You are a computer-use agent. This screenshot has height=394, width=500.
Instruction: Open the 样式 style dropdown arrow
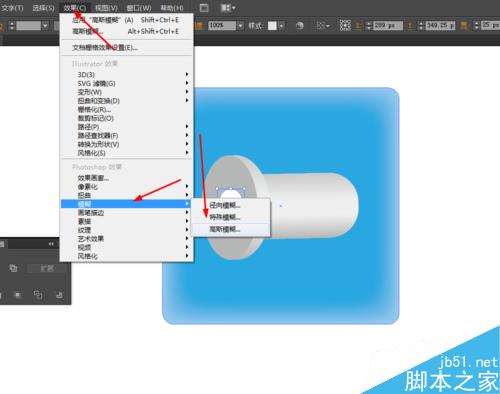282,26
